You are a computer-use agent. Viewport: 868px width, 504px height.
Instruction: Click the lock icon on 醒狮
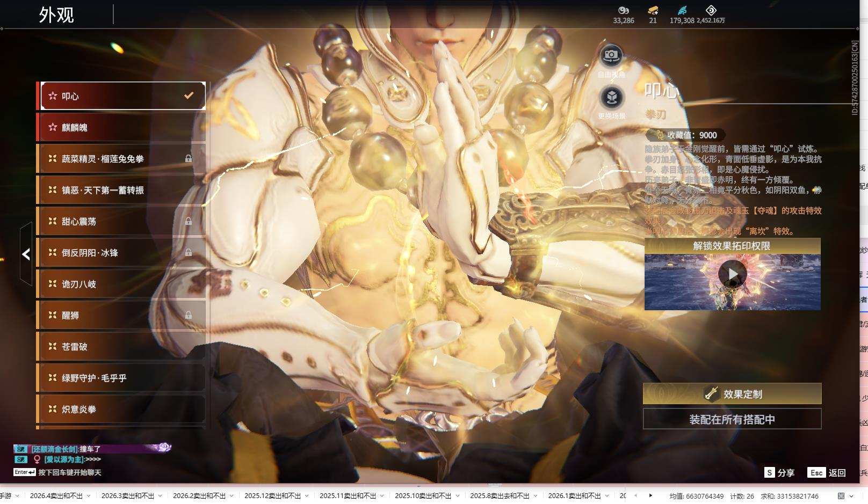pyautogui.click(x=189, y=315)
